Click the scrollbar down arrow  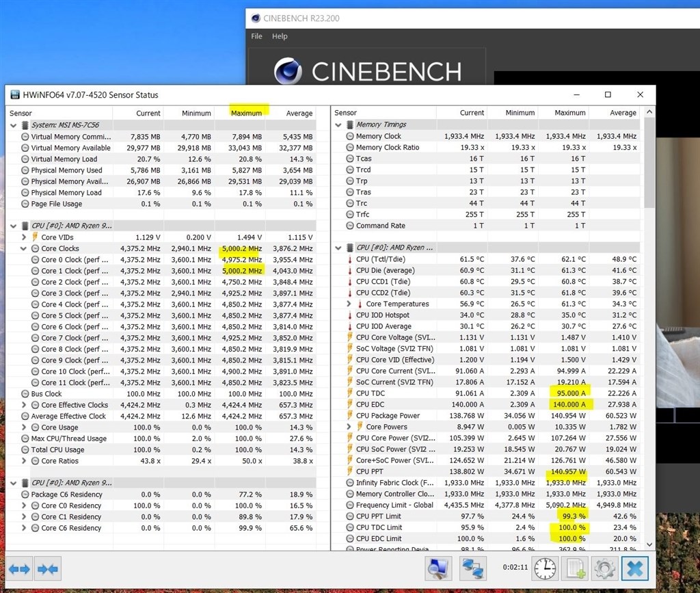tap(649, 544)
